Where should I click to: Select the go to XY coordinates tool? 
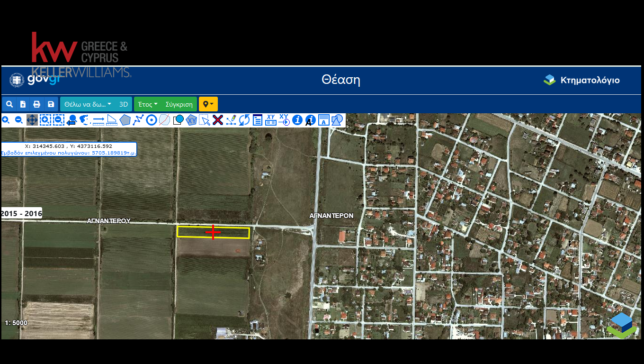tap(284, 120)
